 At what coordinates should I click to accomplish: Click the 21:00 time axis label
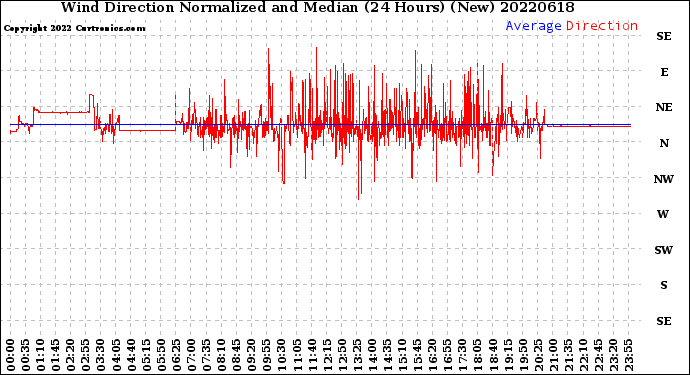[x=553, y=355]
